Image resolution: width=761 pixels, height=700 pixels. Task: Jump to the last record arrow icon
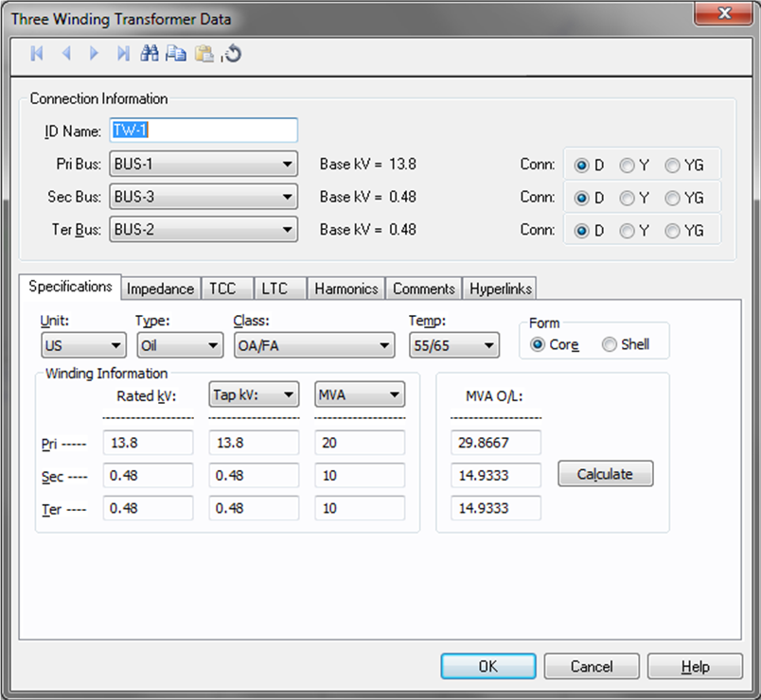point(122,54)
